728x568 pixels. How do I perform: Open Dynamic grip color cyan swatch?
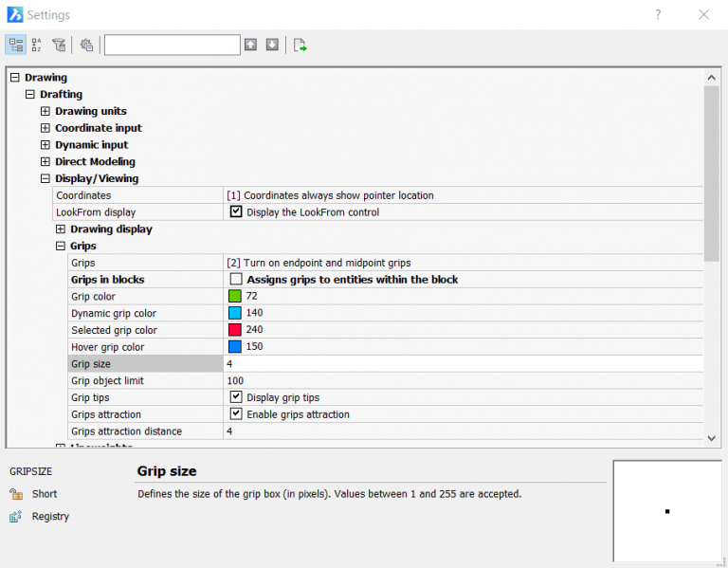point(235,313)
